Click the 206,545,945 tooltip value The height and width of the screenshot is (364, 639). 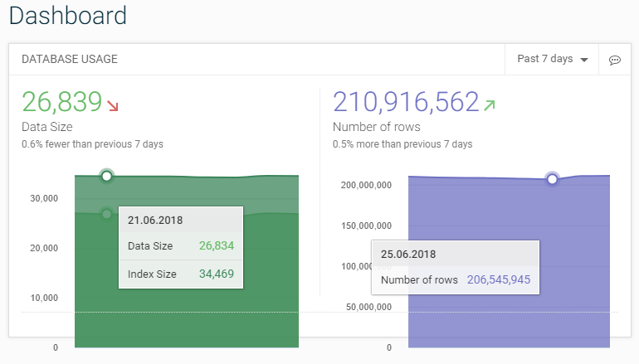coord(499,279)
